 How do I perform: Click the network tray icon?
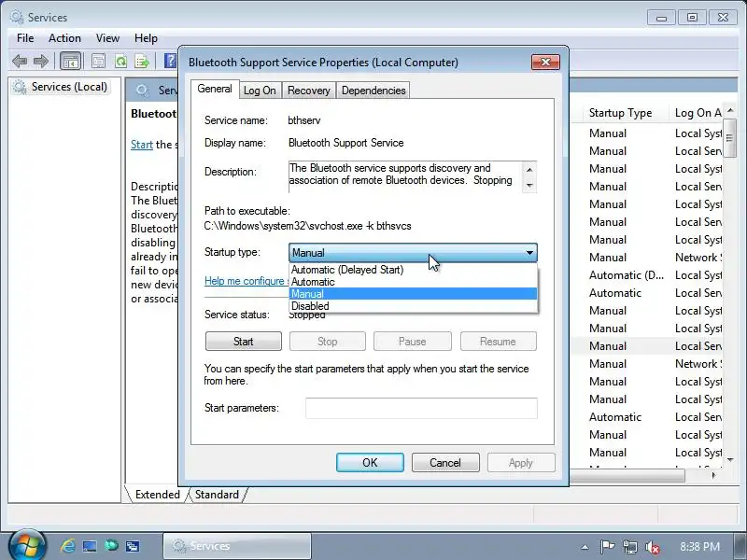(629, 547)
